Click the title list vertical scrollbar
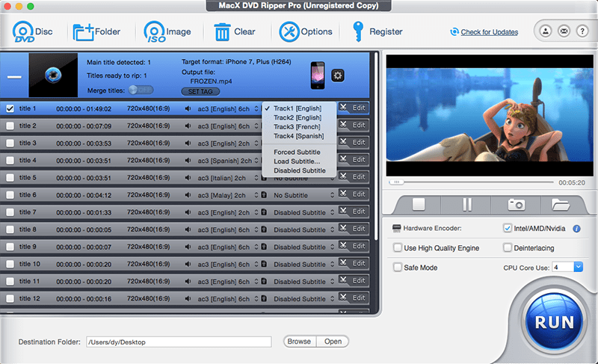Screen dimensions: 598x364 click(376, 146)
